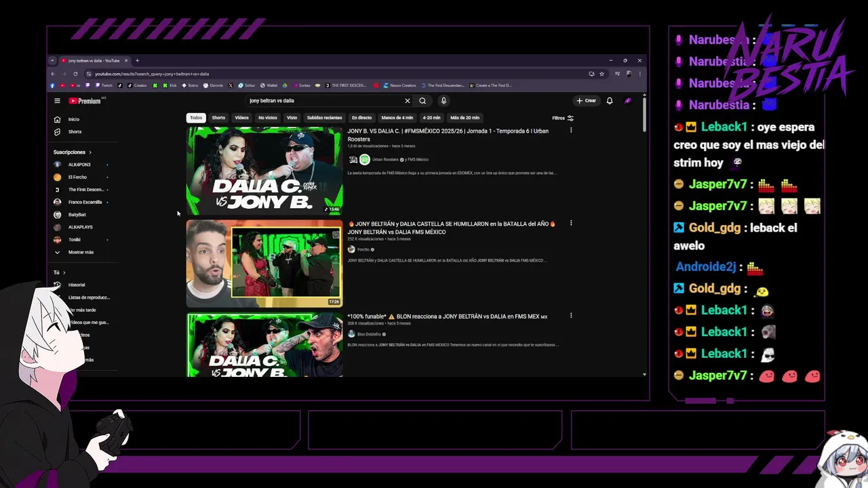Open the Wallet bookmark
This screenshot has width=868, height=488.
(x=269, y=85)
